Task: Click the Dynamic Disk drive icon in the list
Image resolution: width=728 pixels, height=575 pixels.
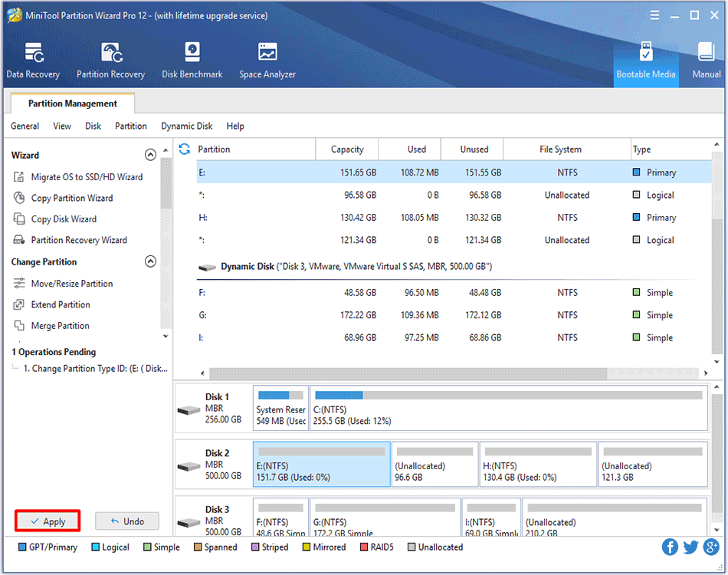Action: 207,268
